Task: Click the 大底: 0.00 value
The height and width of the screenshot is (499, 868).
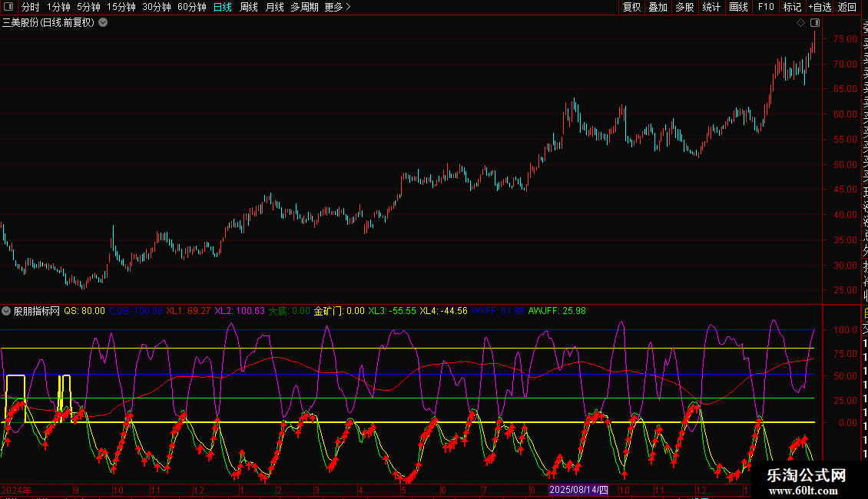Action: pos(289,311)
